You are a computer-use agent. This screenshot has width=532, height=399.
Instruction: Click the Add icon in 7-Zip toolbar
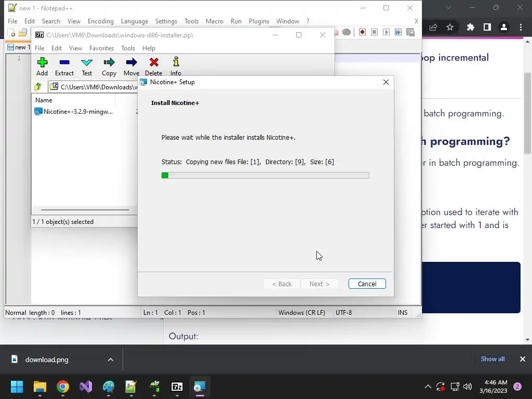[42, 66]
